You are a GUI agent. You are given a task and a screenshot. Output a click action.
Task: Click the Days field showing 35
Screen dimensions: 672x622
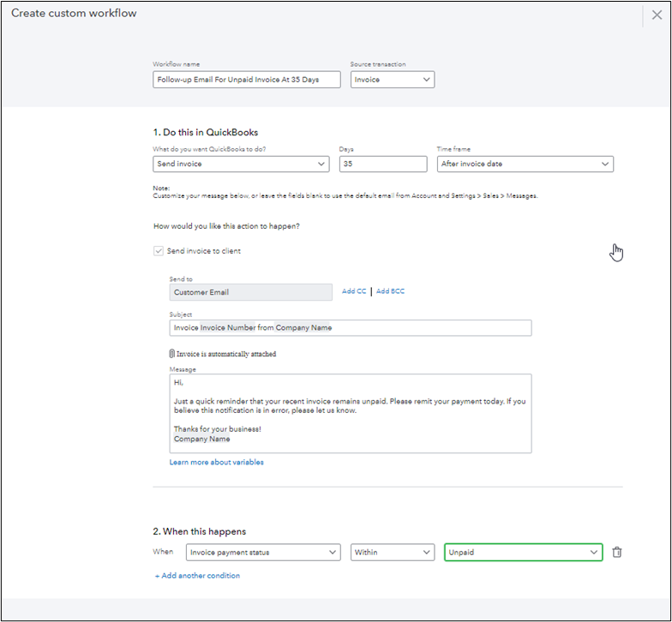tap(383, 164)
